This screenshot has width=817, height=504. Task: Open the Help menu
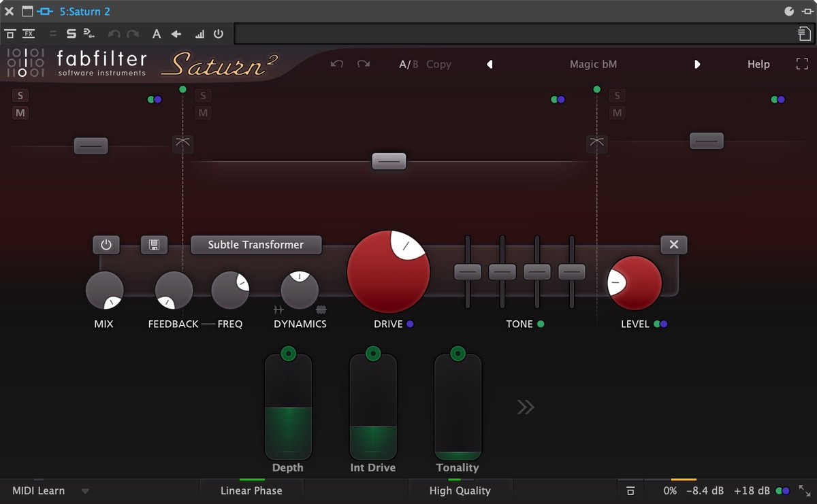click(758, 65)
